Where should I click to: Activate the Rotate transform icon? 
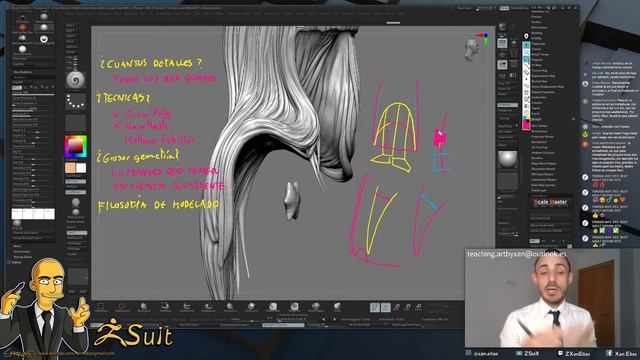[x=418, y=307]
